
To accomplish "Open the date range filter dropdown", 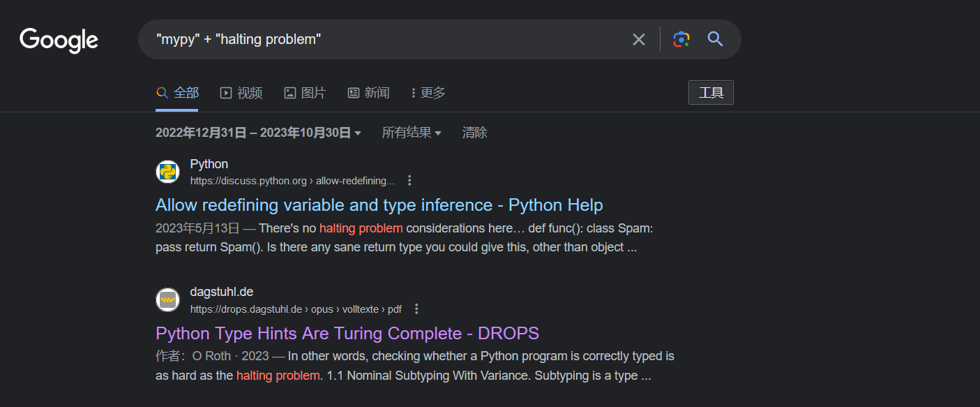I will point(258,133).
